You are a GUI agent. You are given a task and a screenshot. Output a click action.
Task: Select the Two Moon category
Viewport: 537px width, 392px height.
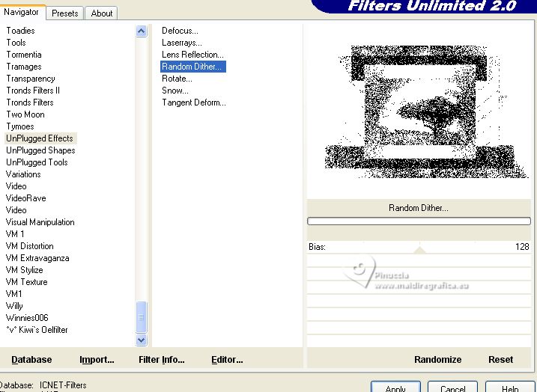coord(25,114)
